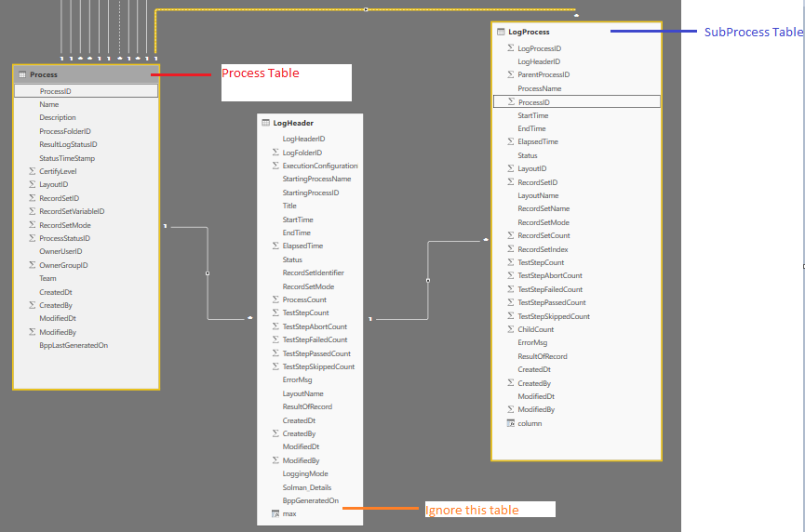Viewport: 805px width, 532px height.
Task: Click the RecordSetIdentifier field
Action: [x=314, y=273]
